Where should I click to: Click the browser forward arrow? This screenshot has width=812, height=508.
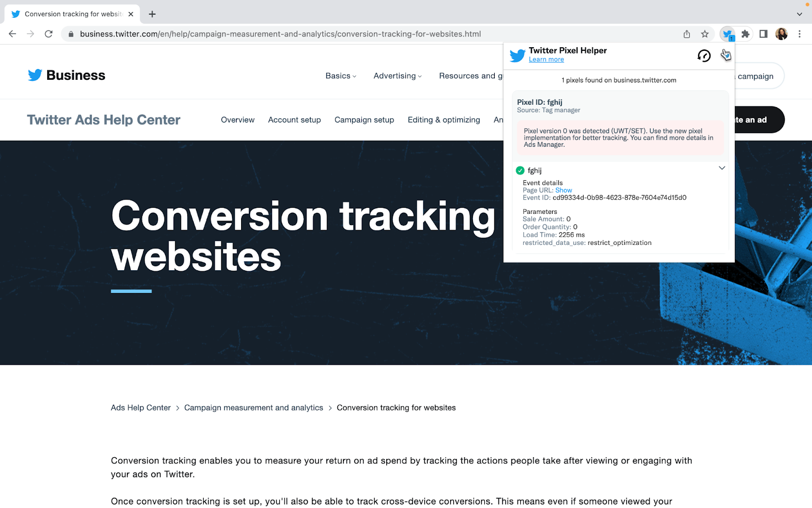click(30, 34)
